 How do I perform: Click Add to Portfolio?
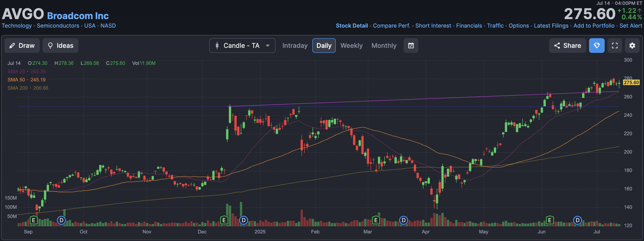[x=594, y=26]
